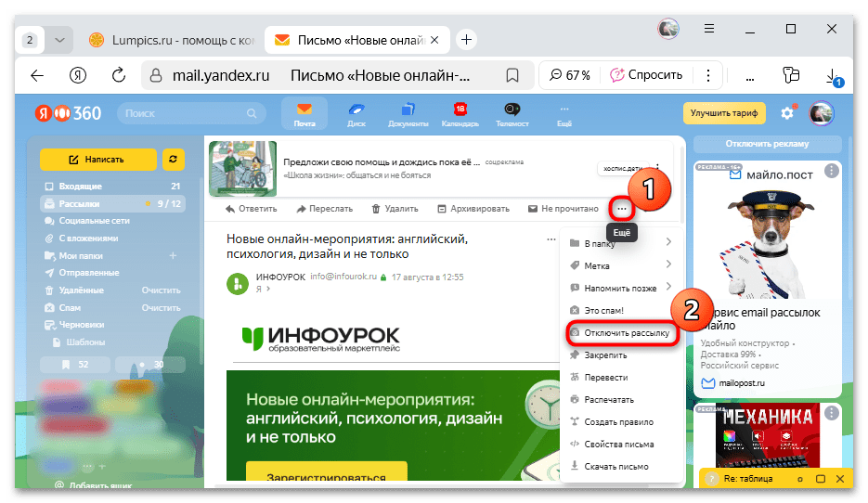
Task: Choose Отключить рассылку
Action: pos(622,333)
